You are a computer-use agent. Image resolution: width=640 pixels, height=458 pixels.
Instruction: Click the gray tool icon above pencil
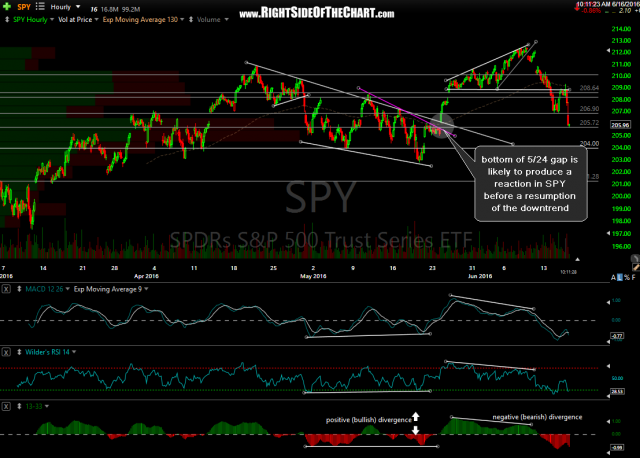tap(635, 258)
